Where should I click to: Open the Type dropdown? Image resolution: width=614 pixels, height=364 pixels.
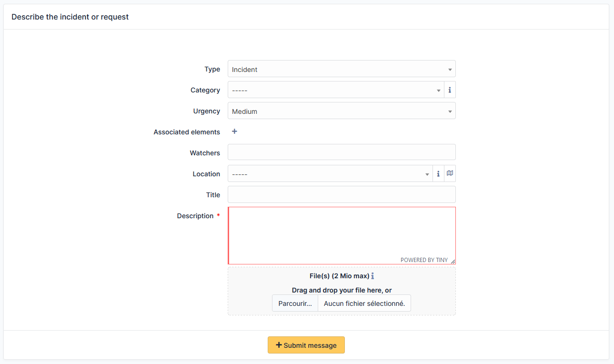pos(342,69)
